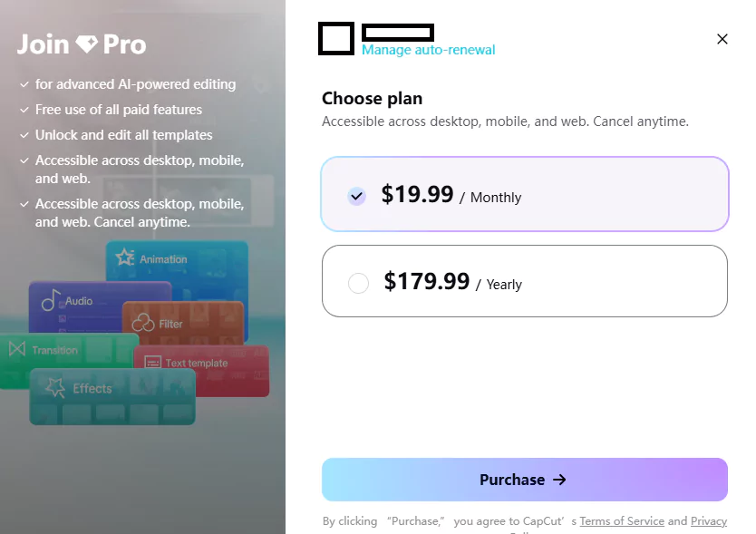The image size is (756, 534).
Task: Select the Text template icon
Action: 154,361
